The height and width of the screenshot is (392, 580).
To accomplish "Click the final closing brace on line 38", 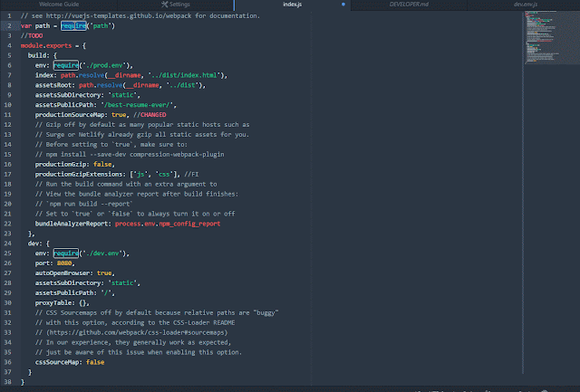I will click(x=23, y=382).
